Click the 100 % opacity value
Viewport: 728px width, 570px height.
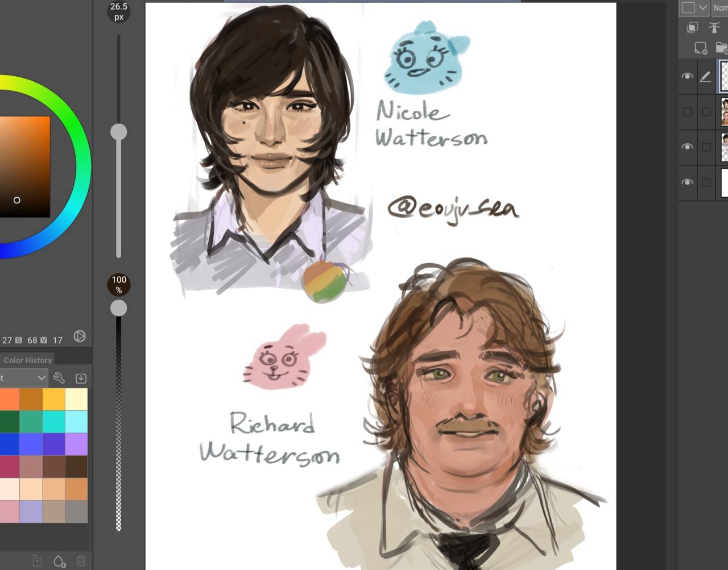(119, 284)
